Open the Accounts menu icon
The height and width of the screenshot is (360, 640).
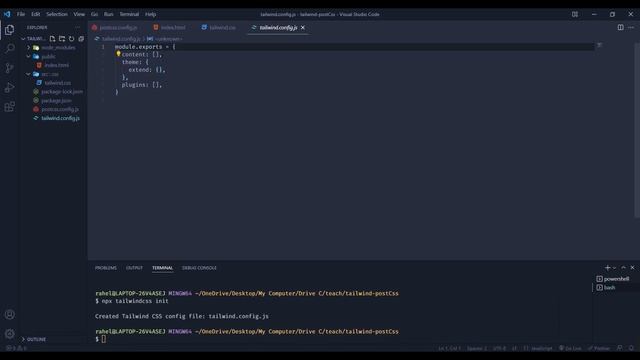point(9,315)
